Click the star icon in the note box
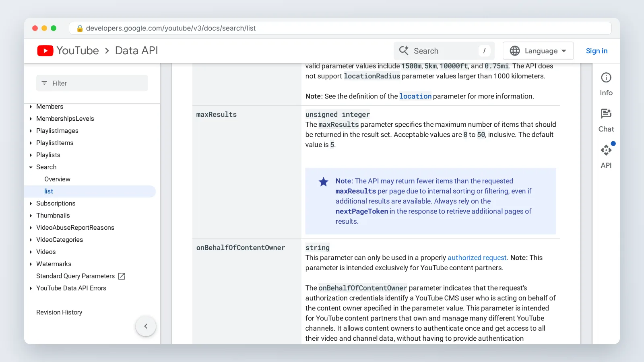The height and width of the screenshot is (362, 644). click(x=324, y=182)
